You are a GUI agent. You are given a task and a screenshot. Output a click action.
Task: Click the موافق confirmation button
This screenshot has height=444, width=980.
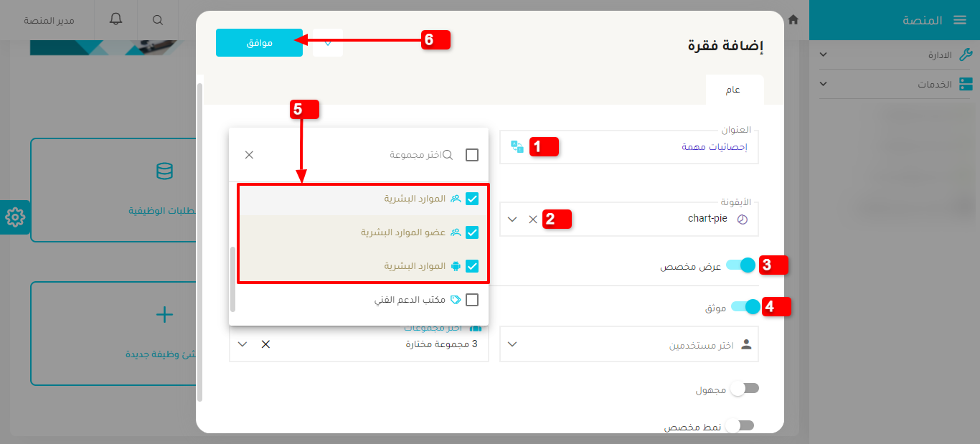coord(259,43)
